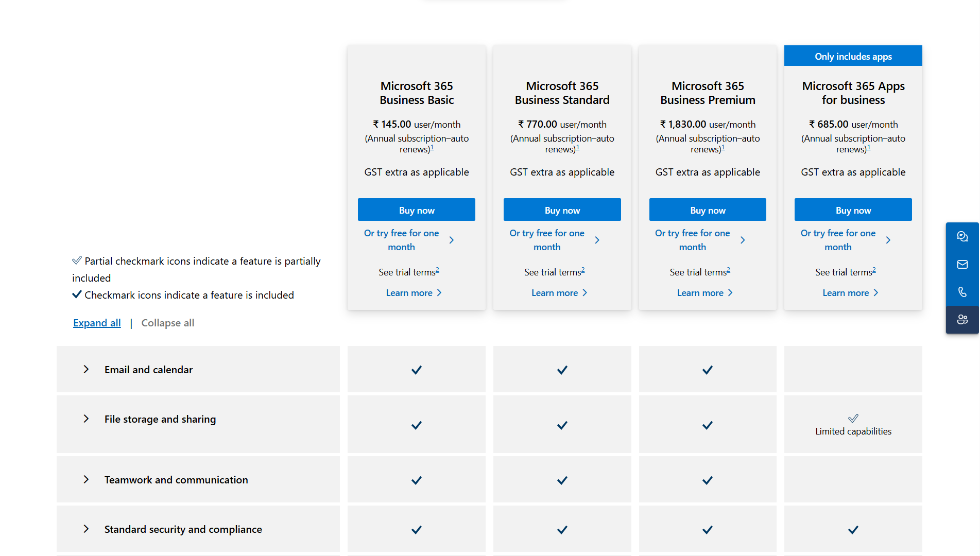Click Business Standard annual subscription footnote 1
980x556 pixels.
coord(578,148)
